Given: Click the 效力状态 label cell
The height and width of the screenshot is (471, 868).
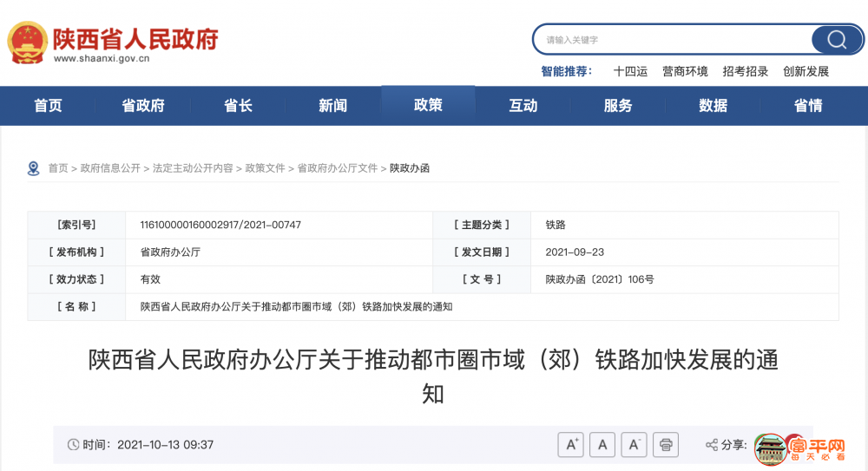Looking at the screenshot, I should (76, 279).
